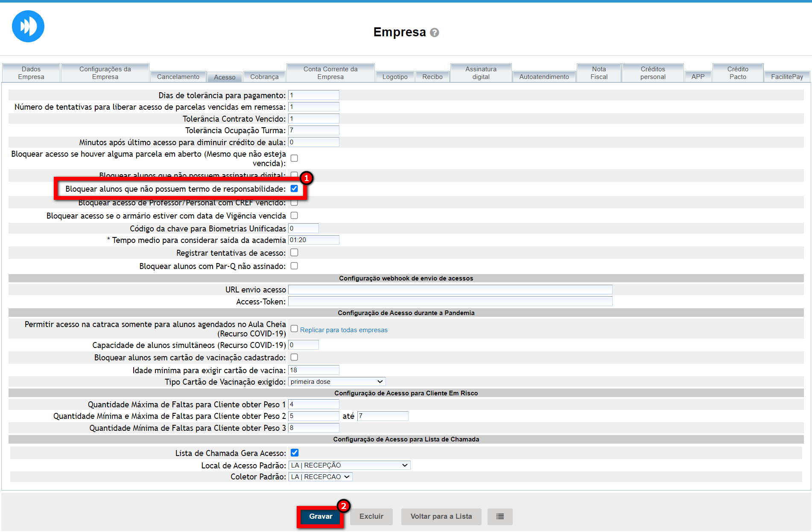Open Tipo Cartão de Vacinação dropdown
Viewport: 812px width, 532px height.
tap(336, 382)
